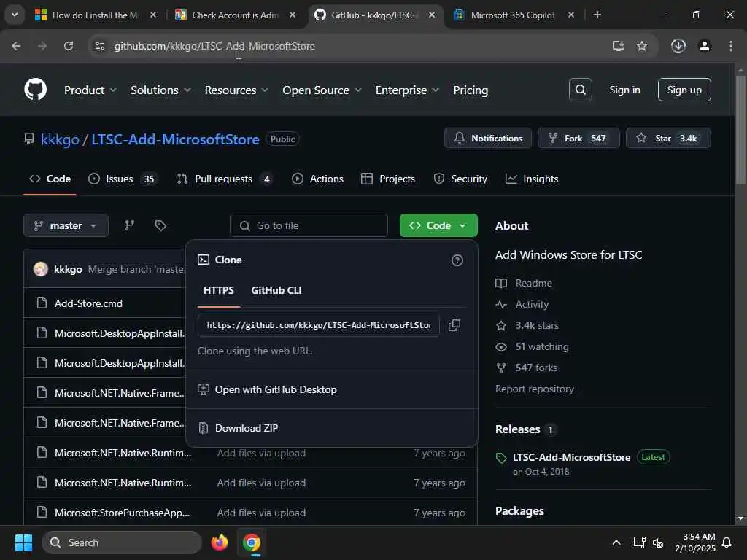
Task: Open the GitHub search icon button
Action: (580, 90)
